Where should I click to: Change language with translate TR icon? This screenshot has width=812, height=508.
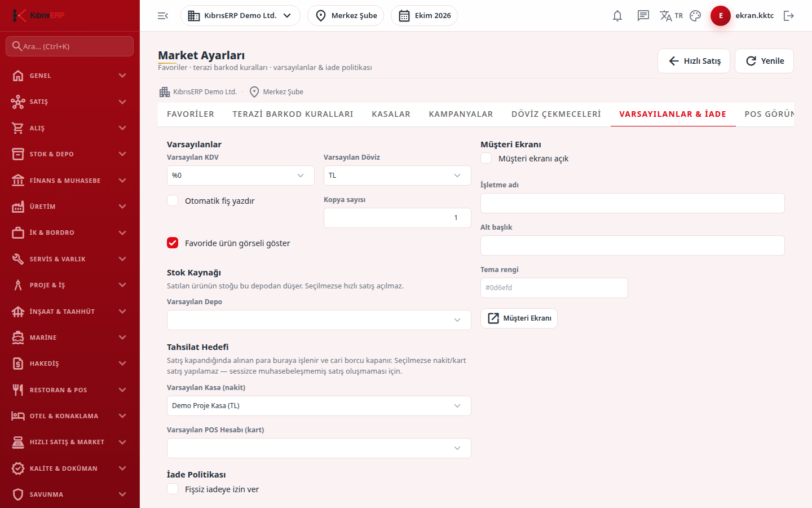(x=671, y=16)
